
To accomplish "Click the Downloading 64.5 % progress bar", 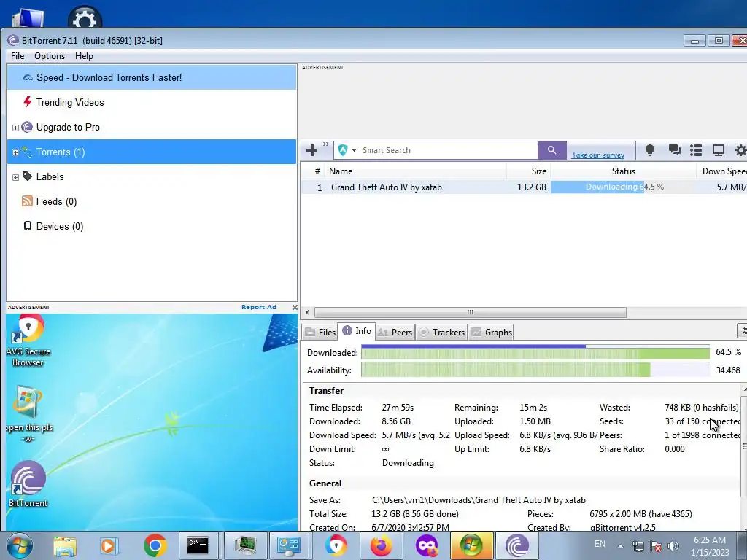I will pyautogui.click(x=623, y=187).
